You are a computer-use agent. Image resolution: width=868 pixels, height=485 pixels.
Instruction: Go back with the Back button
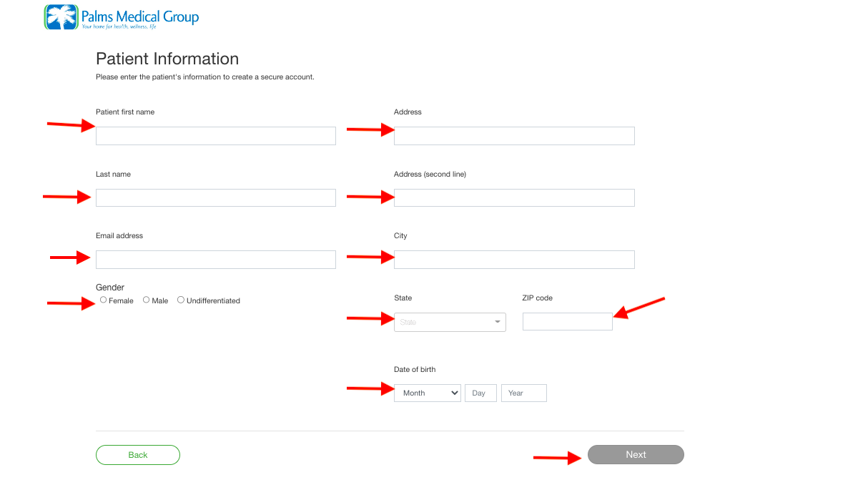pos(138,455)
